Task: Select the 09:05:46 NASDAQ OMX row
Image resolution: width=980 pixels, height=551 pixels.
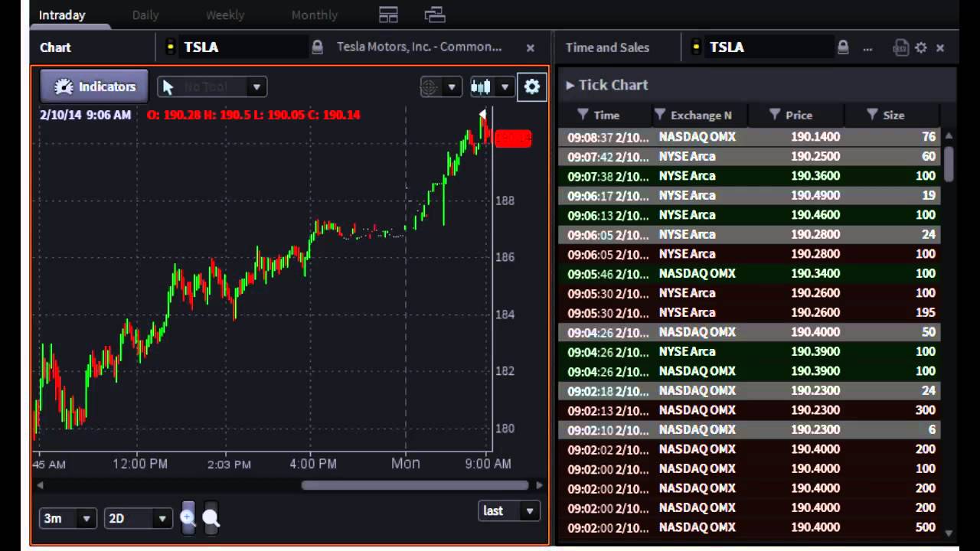Action: [x=750, y=274]
